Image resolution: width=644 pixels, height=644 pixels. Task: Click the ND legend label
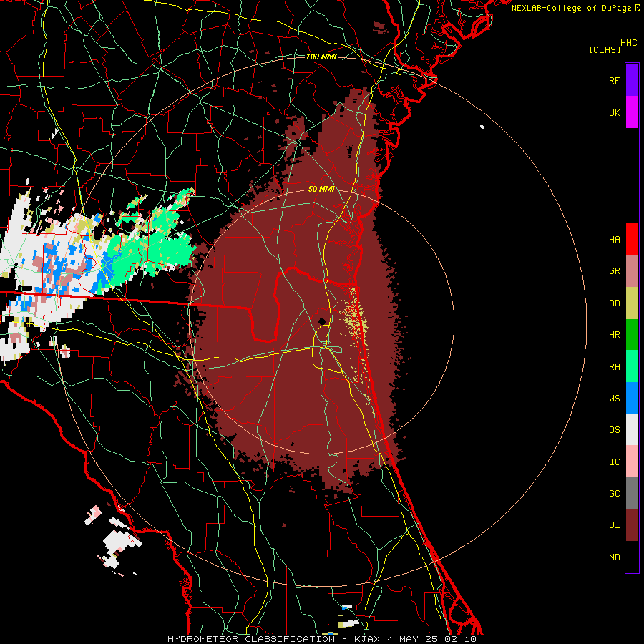pyautogui.click(x=614, y=557)
